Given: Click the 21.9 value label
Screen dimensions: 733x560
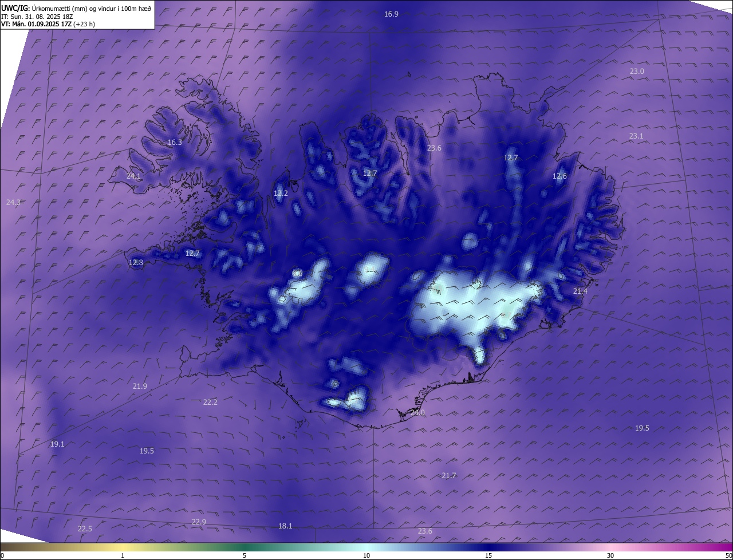Looking at the screenshot, I should [x=140, y=386].
